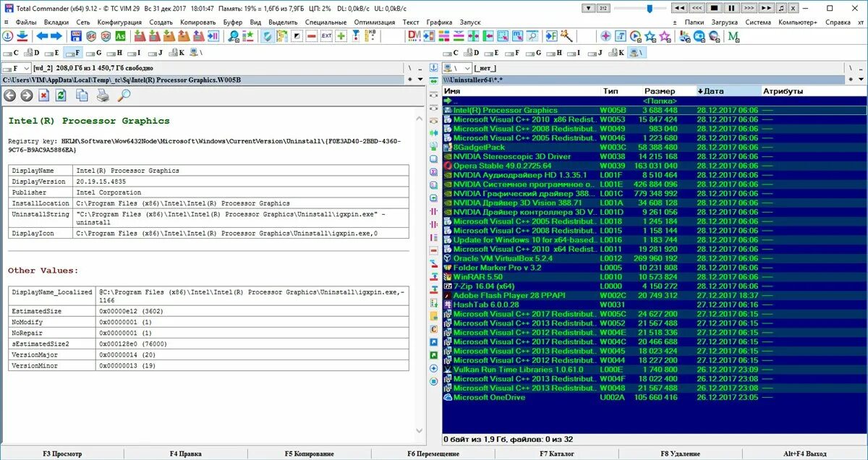The height and width of the screenshot is (460, 868).
Task: Click the left panel asterisk favorites button
Action: [x=410, y=80]
